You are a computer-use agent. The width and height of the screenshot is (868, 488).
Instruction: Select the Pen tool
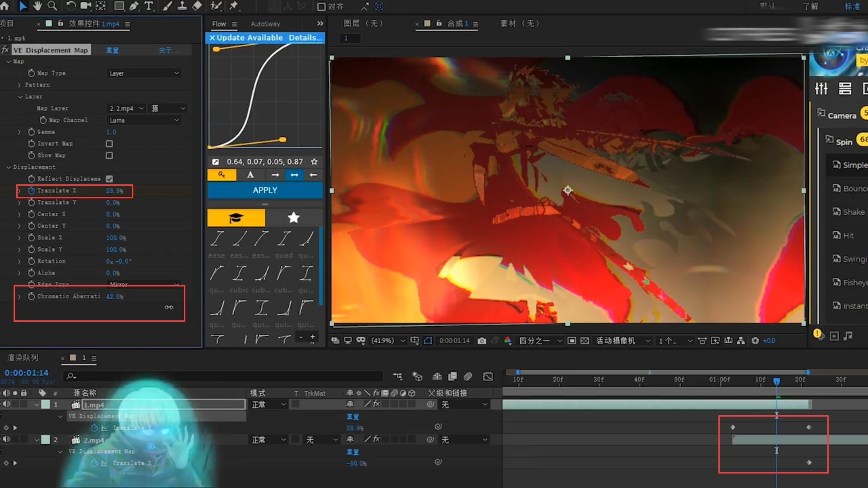click(134, 6)
